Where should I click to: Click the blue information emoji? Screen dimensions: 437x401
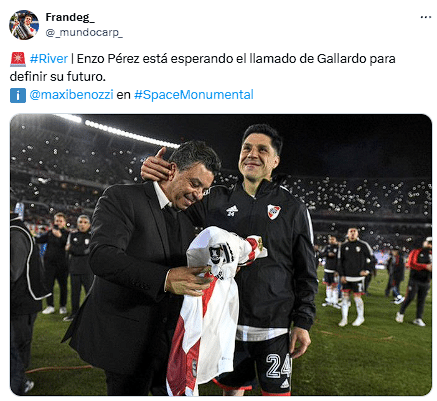[x=18, y=95]
